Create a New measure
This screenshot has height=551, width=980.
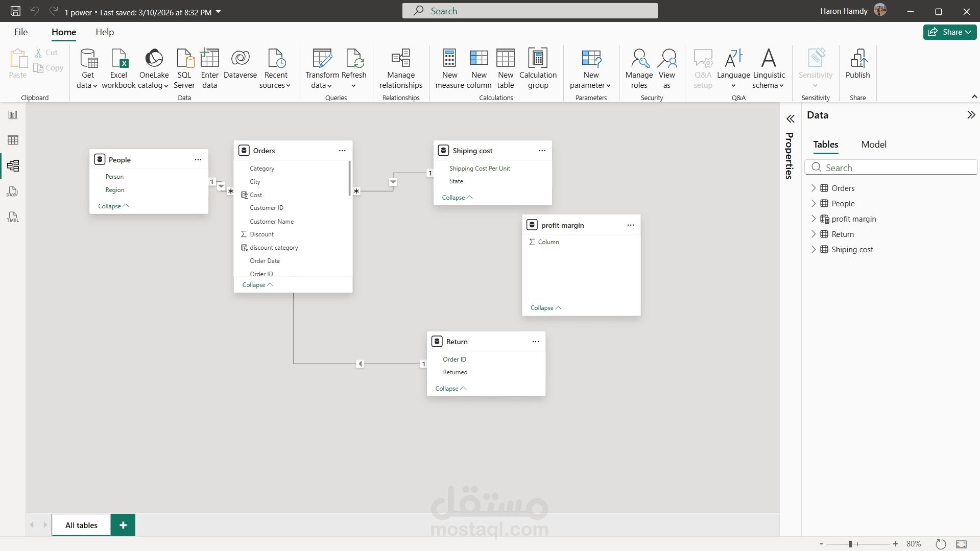pyautogui.click(x=449, y=69)
